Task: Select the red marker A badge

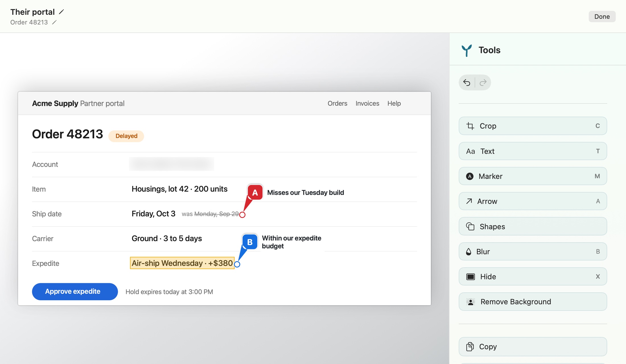Action: coord(255,193)
